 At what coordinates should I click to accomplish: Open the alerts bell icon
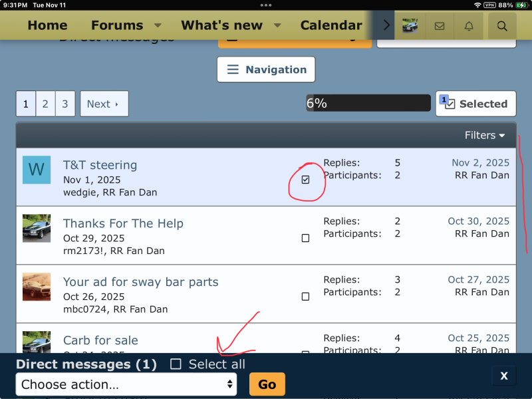point(469,26)
